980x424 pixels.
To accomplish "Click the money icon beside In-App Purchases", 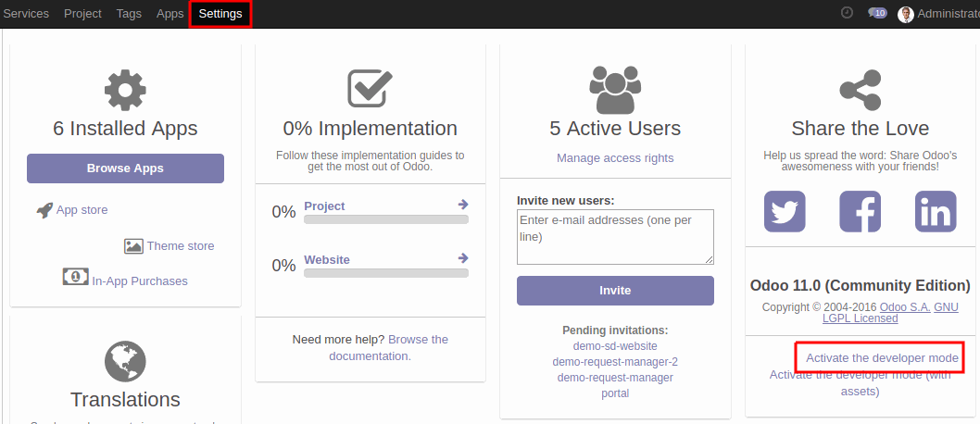I will [x=76, y=277].
